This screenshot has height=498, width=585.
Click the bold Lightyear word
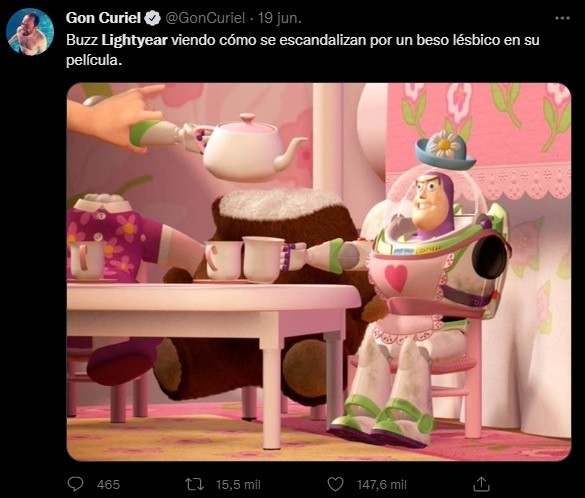pyautogui.click(x=135, y=40)
